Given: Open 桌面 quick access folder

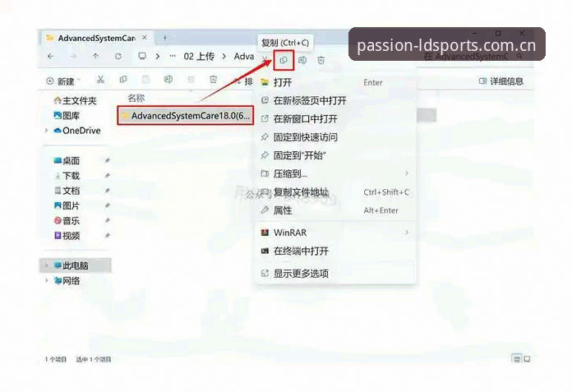Looking at the screenshot, I should 67,160.
